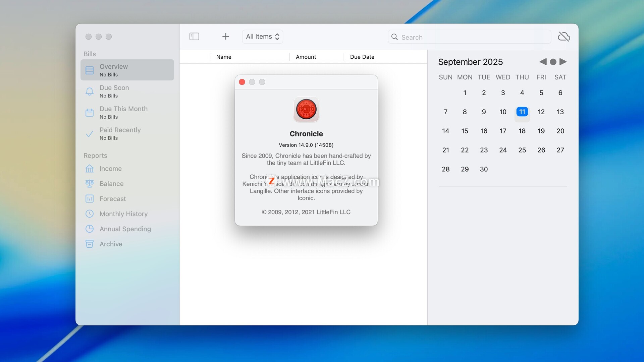Click the Paid Recently checkmark icon

point(90,134)
